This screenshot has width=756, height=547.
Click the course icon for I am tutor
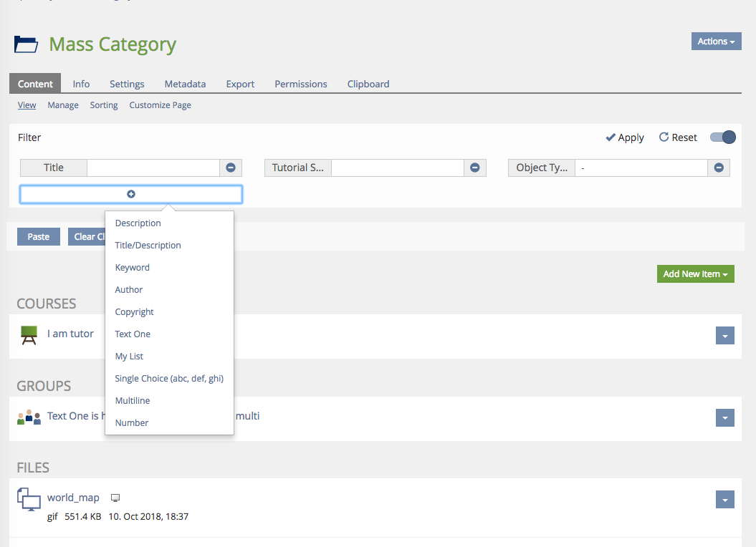click(29, 334)
